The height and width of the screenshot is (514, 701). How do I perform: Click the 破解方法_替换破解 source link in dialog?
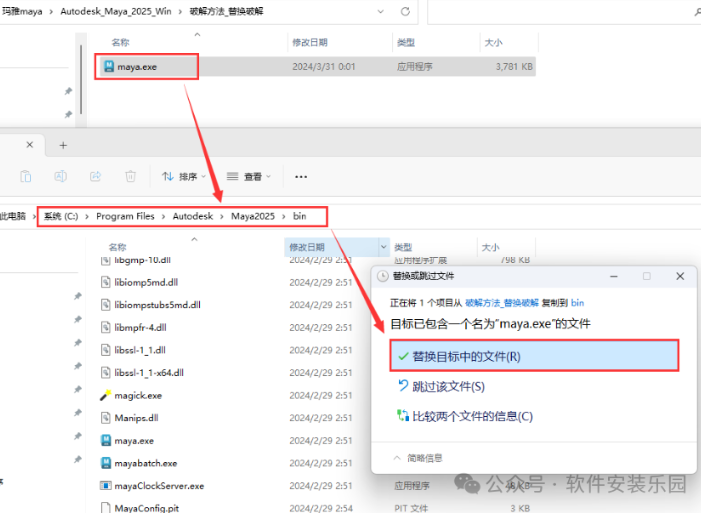tap(502, 303)
